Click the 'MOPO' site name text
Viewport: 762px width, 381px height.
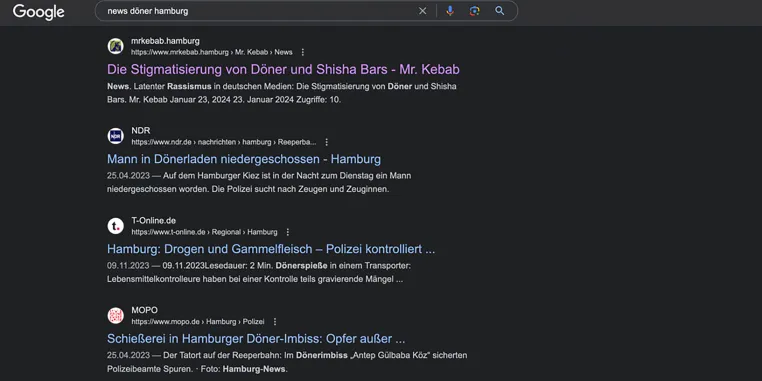[x=144, y=310]
